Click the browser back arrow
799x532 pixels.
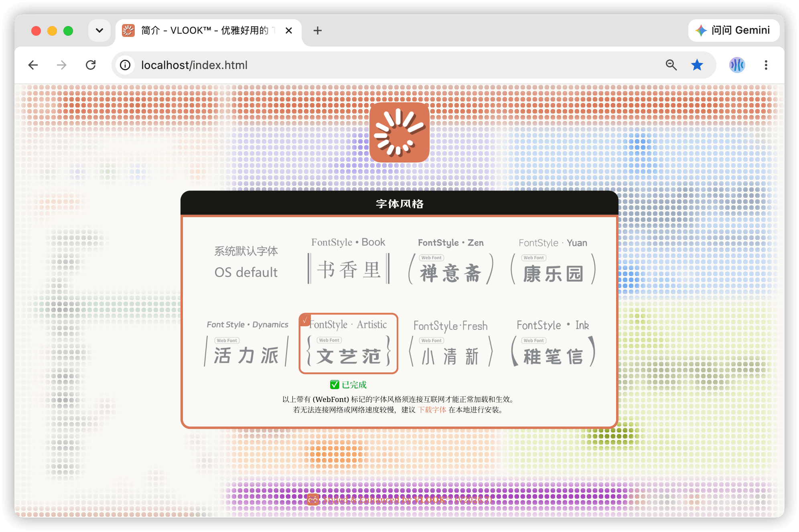pyautogui.click(x=33, y=65)
